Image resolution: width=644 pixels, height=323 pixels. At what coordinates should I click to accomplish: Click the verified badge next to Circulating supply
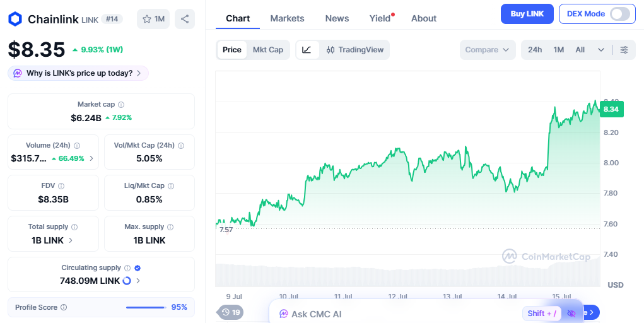(x=138, y=268)
